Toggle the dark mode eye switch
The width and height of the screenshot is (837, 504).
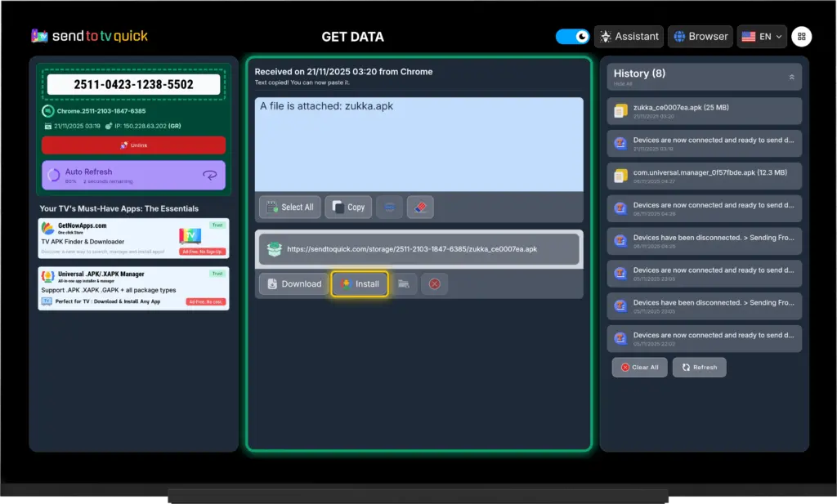click(x=572, y=37)
